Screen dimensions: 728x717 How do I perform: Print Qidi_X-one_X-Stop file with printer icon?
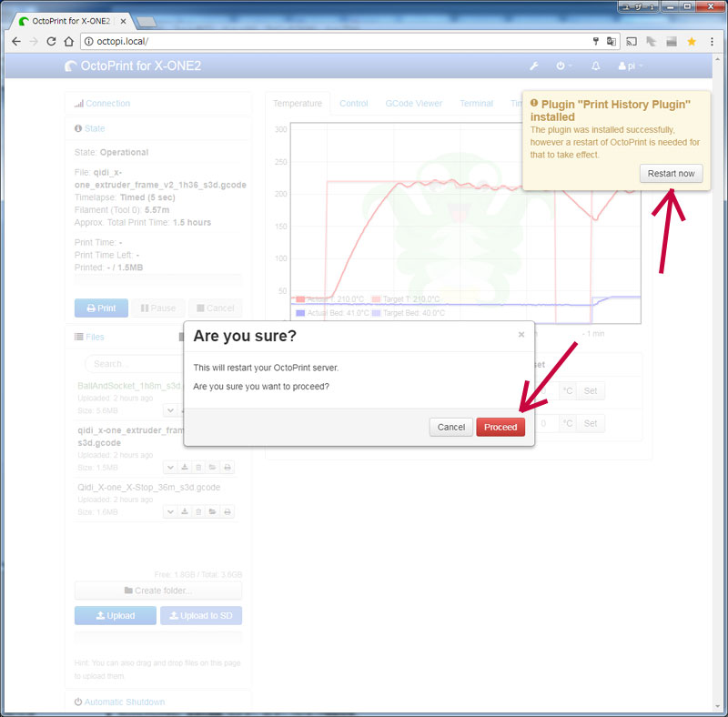pos(227,511)
